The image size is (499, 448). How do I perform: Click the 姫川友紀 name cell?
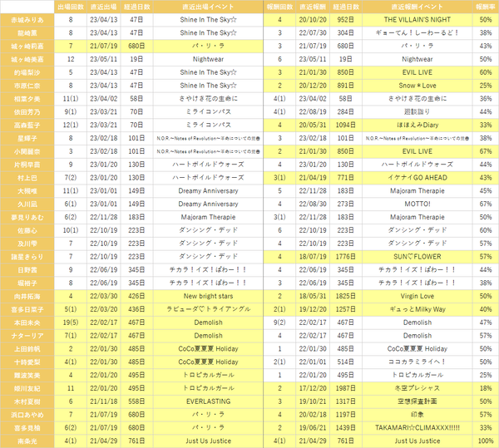tap(27, 388)
